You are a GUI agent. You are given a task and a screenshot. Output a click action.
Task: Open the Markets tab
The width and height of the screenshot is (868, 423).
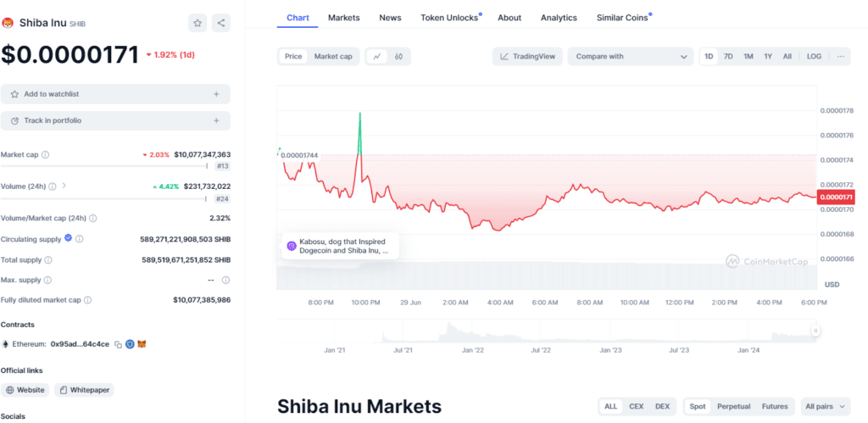click(x=344, y=18)
